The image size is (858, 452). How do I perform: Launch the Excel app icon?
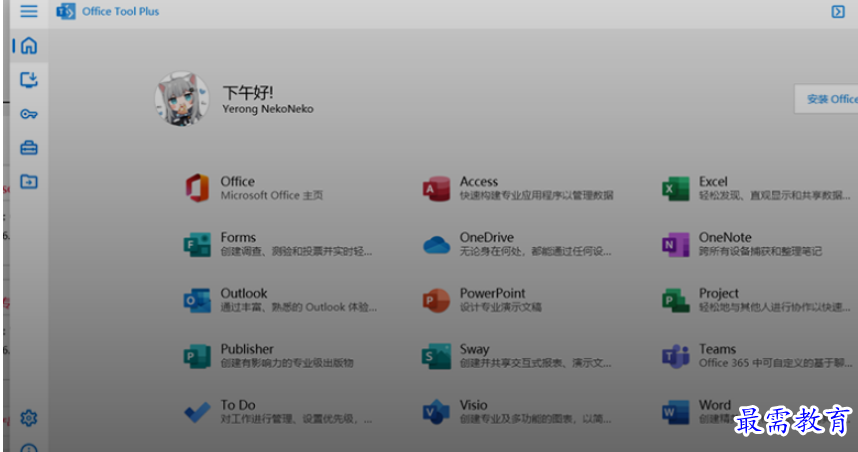pos(676,188)
